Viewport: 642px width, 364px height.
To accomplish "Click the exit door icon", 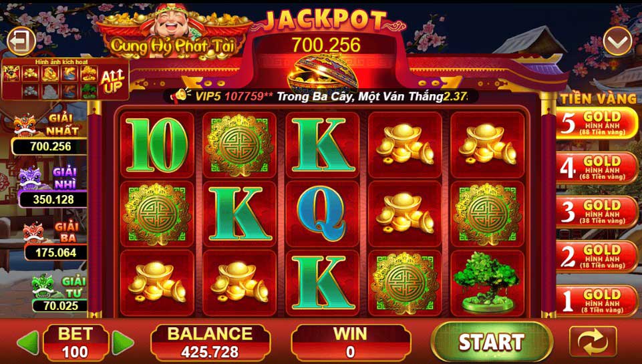I will pos(21,41).
